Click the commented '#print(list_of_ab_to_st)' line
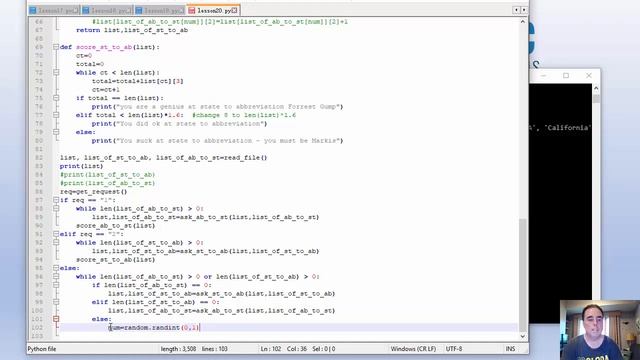Screen dimensions: 640x360 point(107,183)
